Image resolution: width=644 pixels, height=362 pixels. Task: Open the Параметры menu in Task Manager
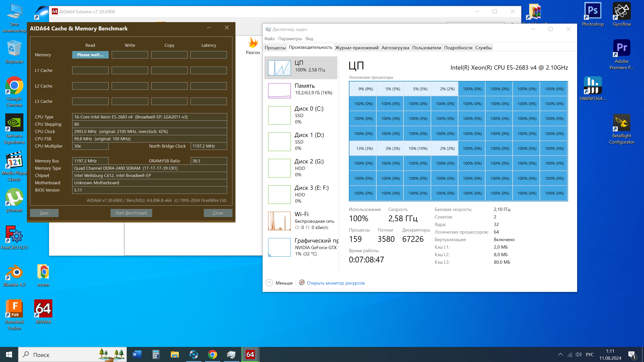pyautogui.click(x=290, y=38)
